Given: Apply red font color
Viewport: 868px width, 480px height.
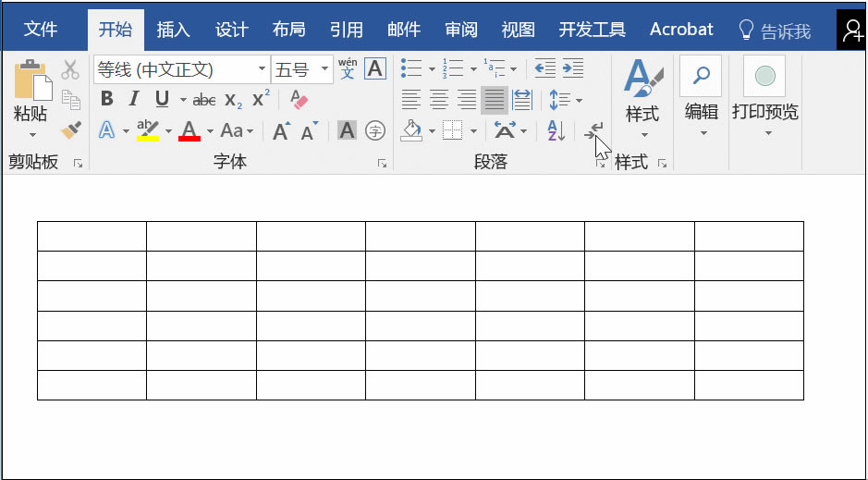Looking at the screenshot, I should point(189,131).
